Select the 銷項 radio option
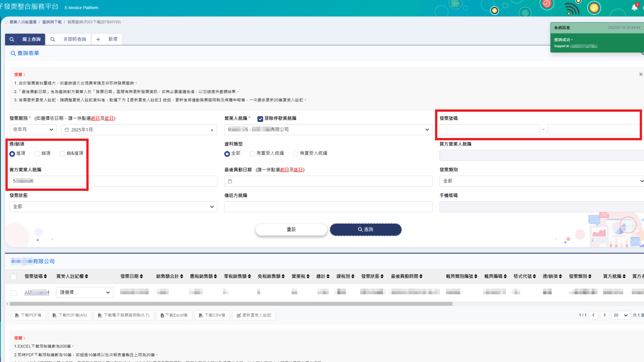The image size is (644, 362). (37, 154)
